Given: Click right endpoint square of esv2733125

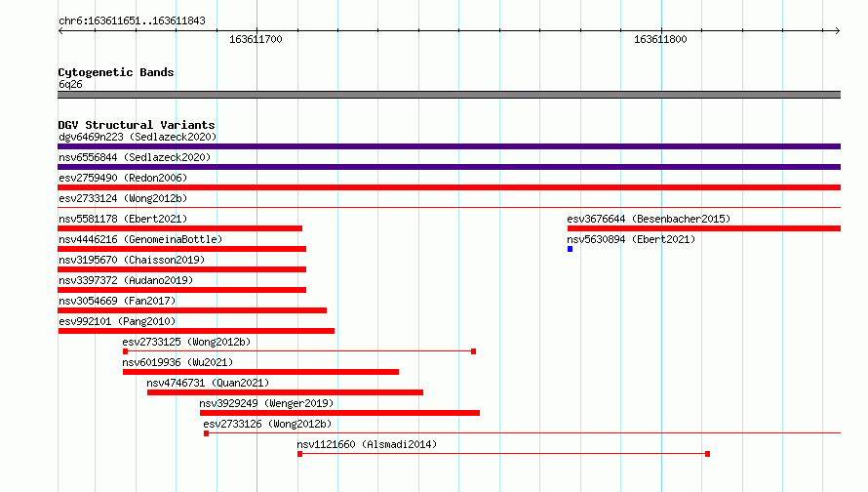Looking at the screenshot, I should coord(473,351).
